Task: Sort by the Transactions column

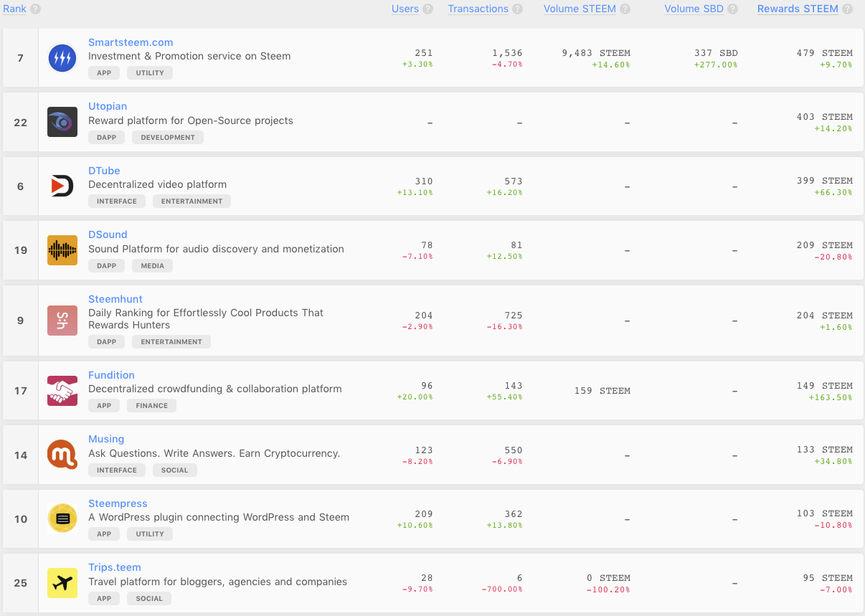Action: click(478, 9)
